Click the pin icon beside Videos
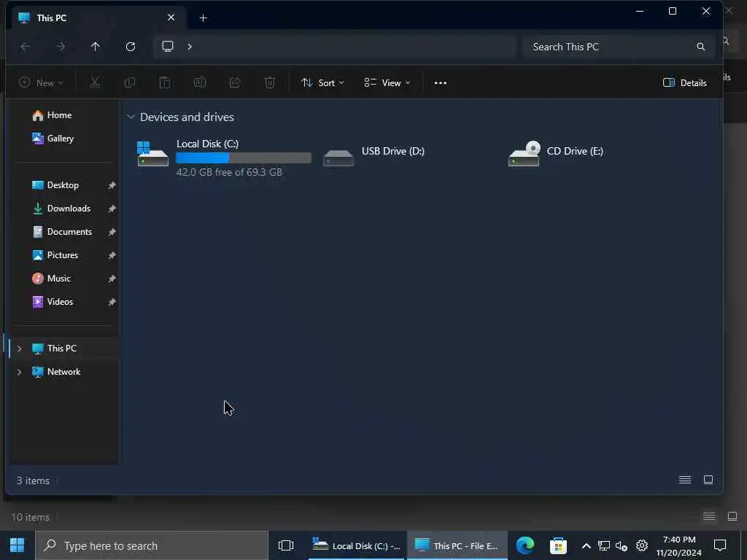The width and height of the screenshot is (747, 560). tap(112, 302)
